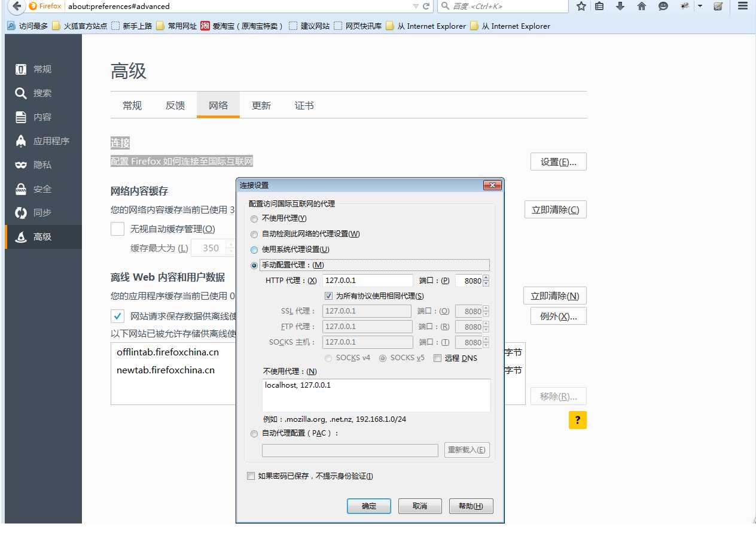Click the 取消 button to cancel
756x557 pixels.
click(x=420, y=506)
